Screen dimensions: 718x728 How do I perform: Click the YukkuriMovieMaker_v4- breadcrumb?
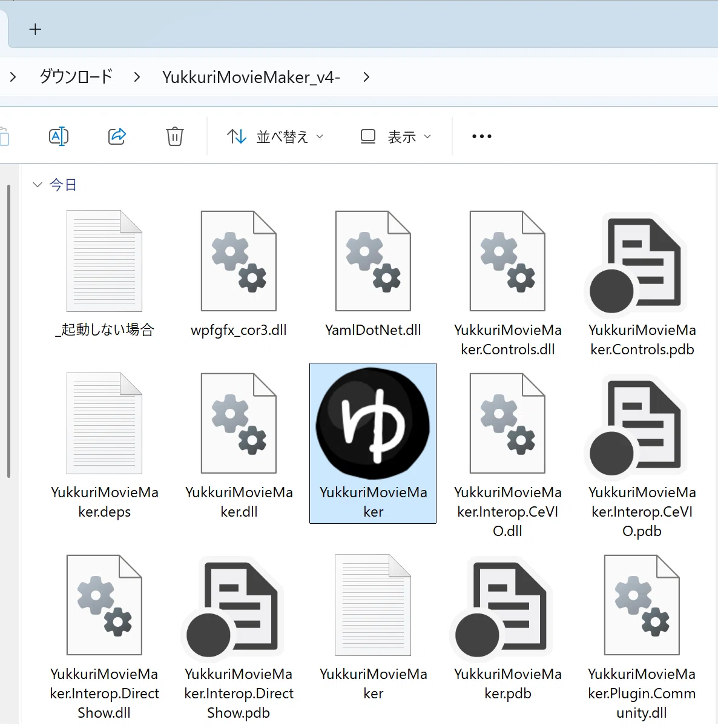click(251, 77)
